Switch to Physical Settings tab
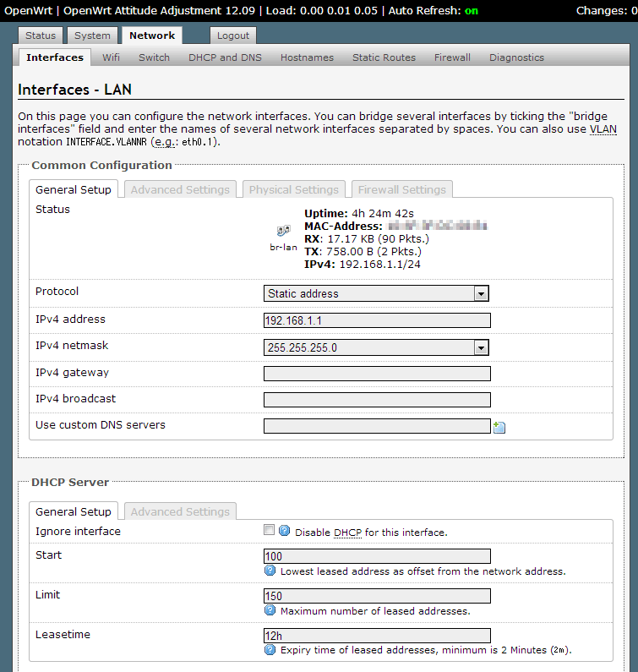The image size is (638, 672). 294,189
